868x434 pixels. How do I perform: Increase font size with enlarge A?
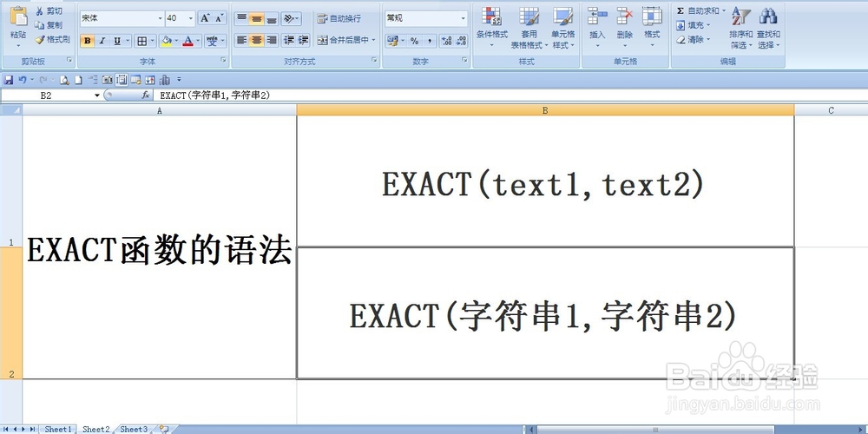[x=205, y=18]
